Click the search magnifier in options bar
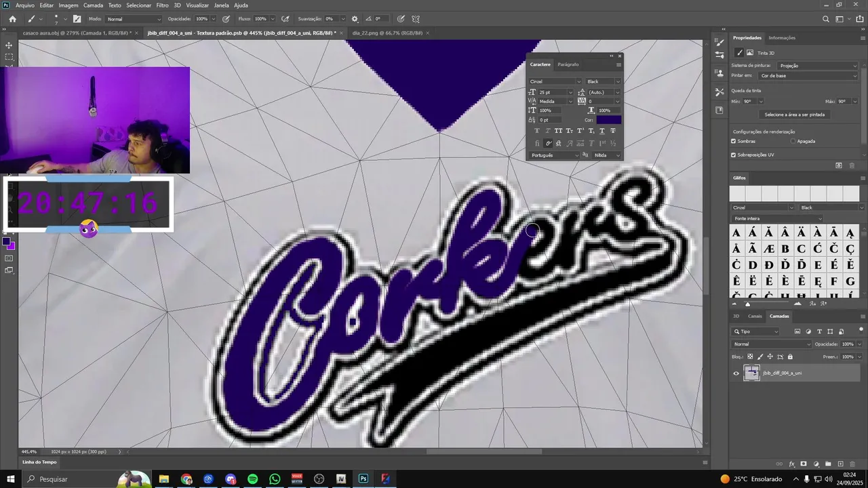 [826, 19]
